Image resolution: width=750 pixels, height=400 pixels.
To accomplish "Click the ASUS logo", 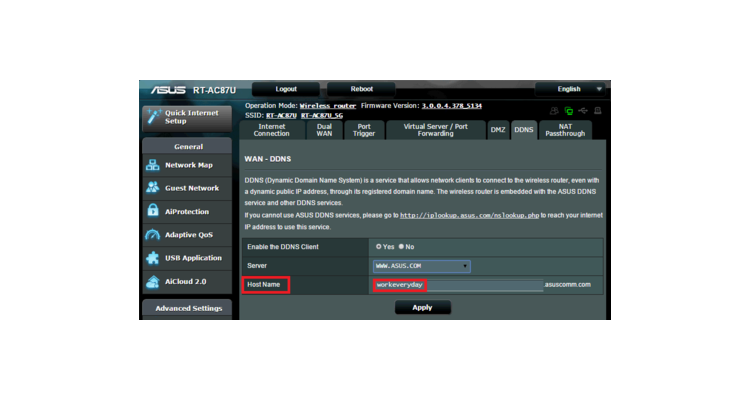I will click(x=168, y=90).
